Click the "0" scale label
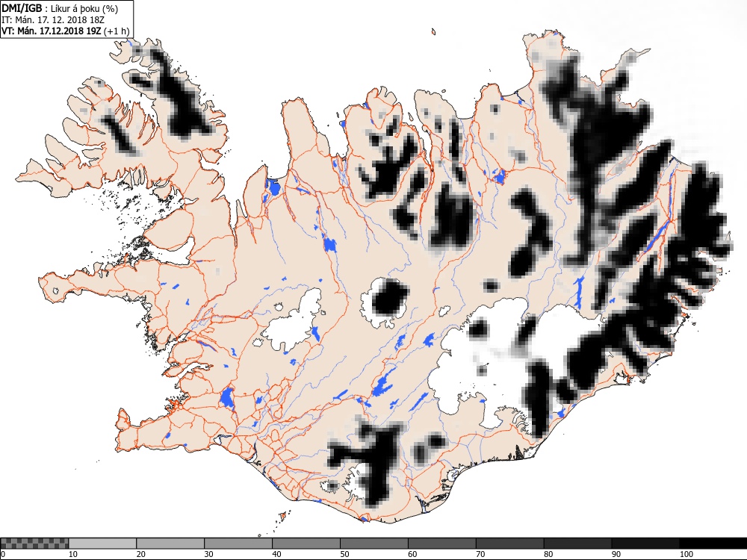747x560 pixels. coord(3,554)
